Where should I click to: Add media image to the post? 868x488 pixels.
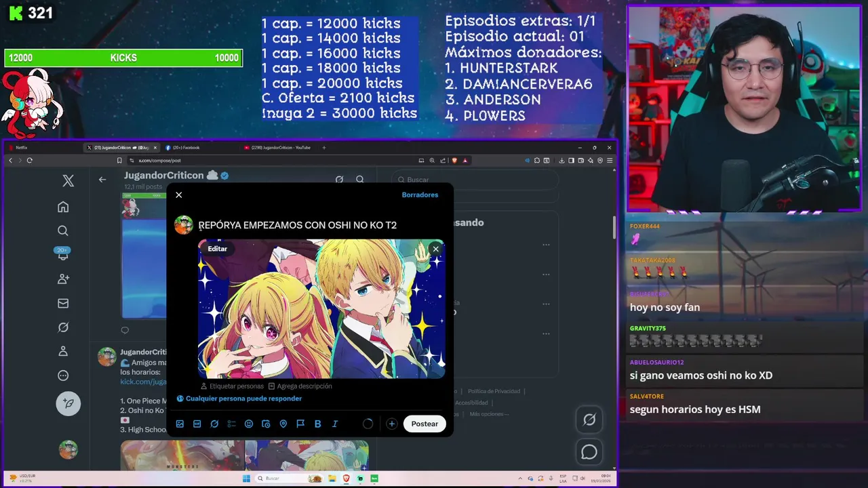180,424
